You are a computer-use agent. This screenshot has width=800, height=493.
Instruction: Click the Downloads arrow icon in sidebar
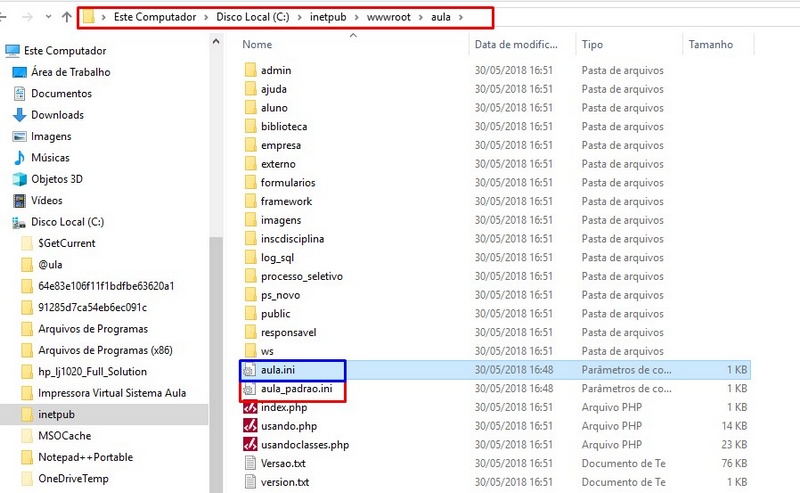tap(19, 115)
